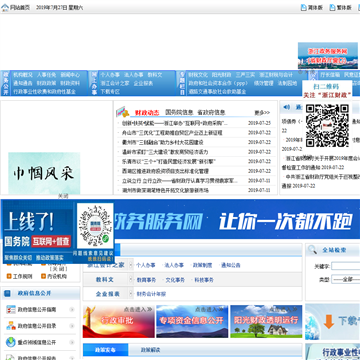This screenshot has height=360, width=360.
Task: Open the 行政审批 banner thumbnail
Action: [119, 321]
